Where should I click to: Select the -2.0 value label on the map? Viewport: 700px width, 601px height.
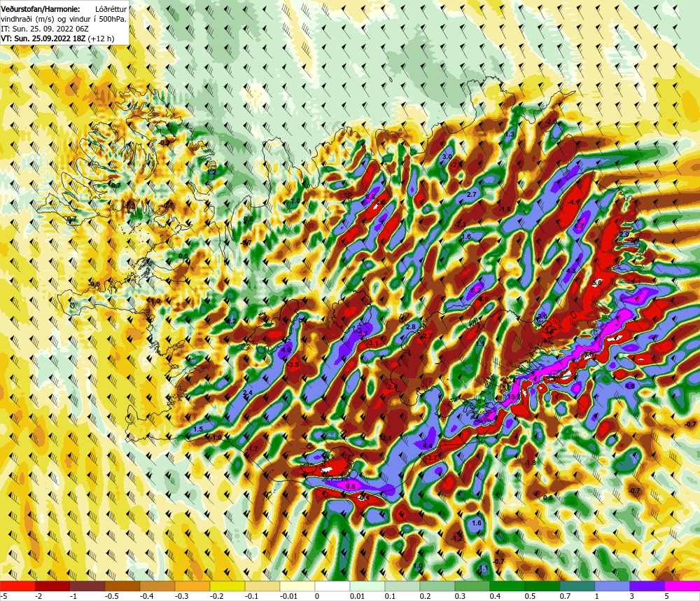point(552,122)
